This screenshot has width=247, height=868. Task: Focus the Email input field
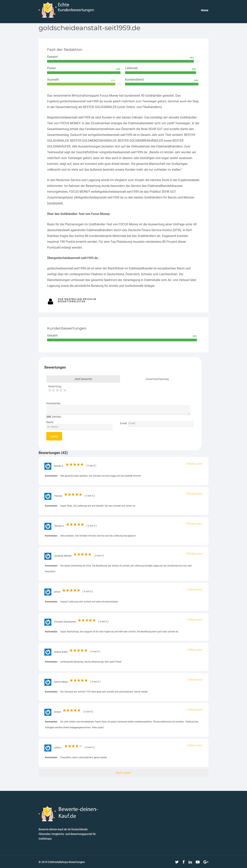click(x=161, y=423)
